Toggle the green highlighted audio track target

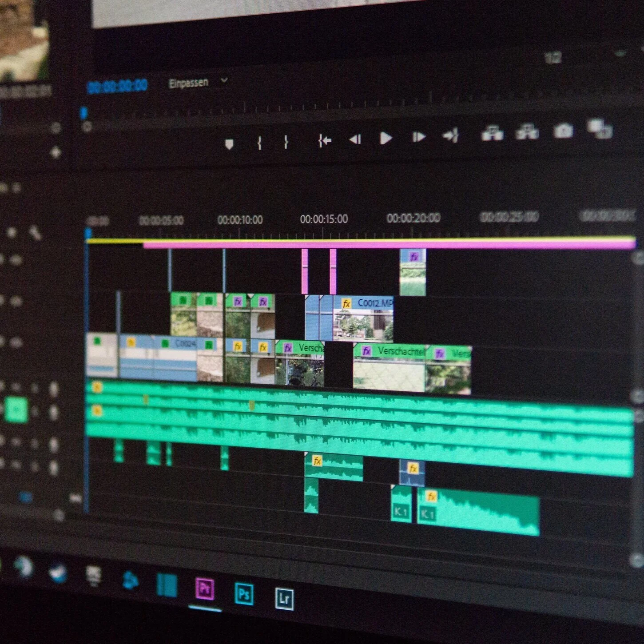(x=16, y=410)
